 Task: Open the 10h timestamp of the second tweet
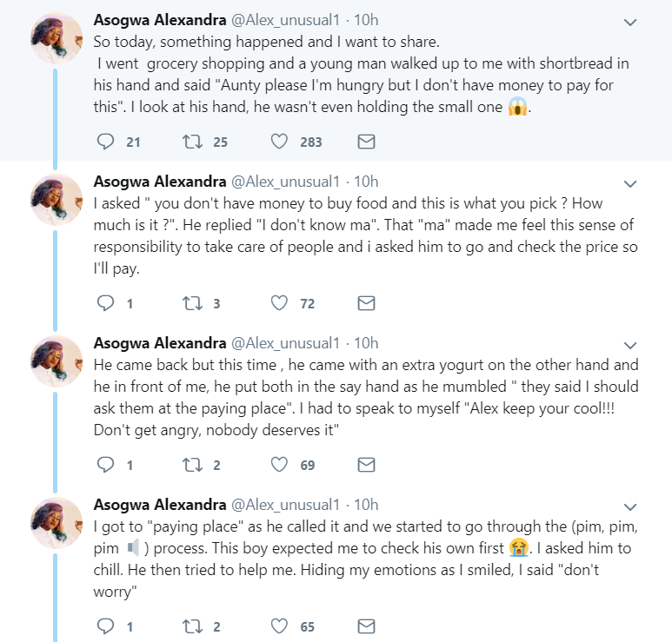[x=367, y=182]
